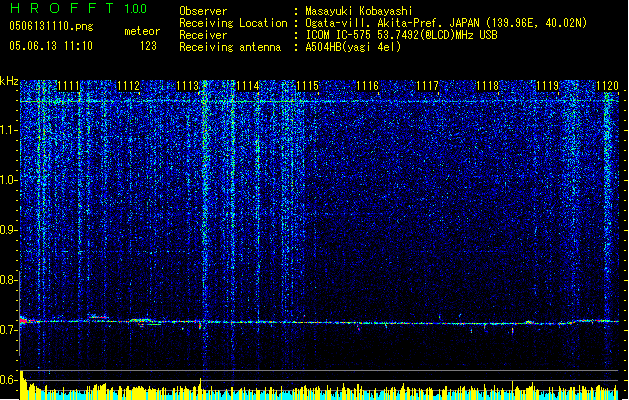Select the date stamp 05.06.13 11:10
Viewport: 629px width, 400px height.
(51, 46)
